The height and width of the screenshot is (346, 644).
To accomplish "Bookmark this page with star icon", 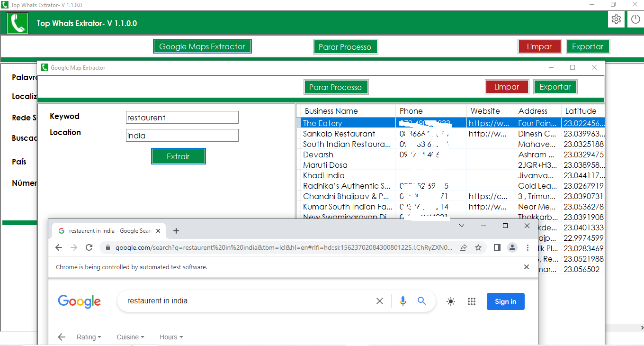I will click(478, 247).
